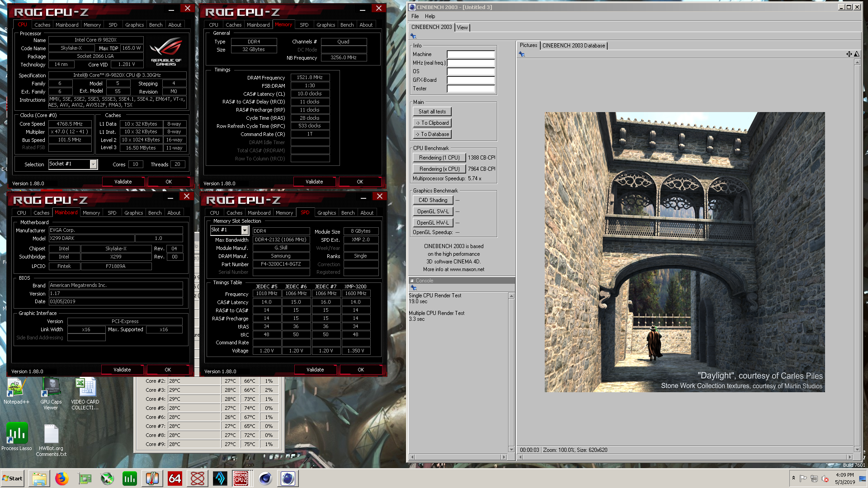Image resolution: width=868 pixels, height=488 pixels.
Task: Open the Help menu in CINEBENCH
Action: pyautogui.click(x=430, y=16)
